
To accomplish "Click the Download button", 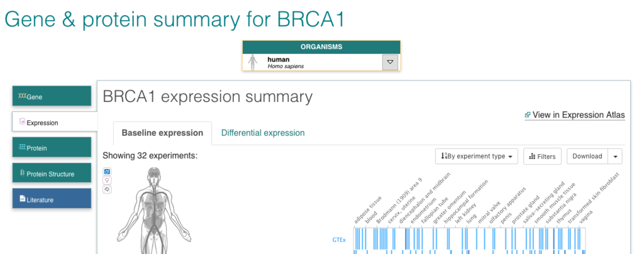I will tap(587, 157).
